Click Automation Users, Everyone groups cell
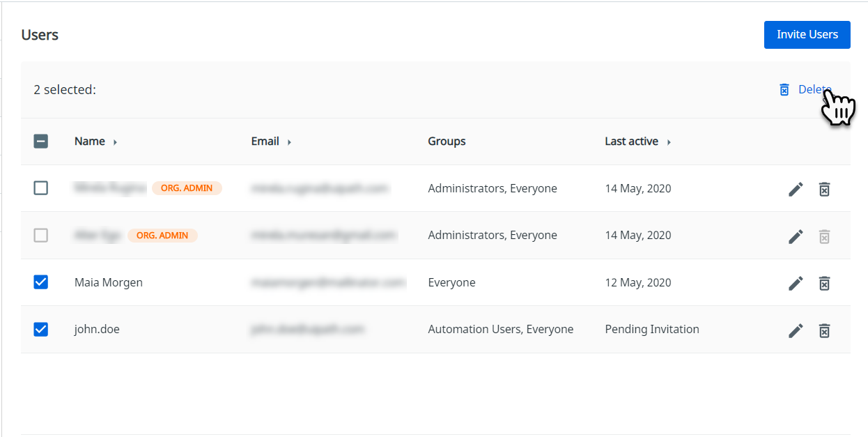Image resolution: width=868 pixels, height=437 pixels. [x=501, y=329]
